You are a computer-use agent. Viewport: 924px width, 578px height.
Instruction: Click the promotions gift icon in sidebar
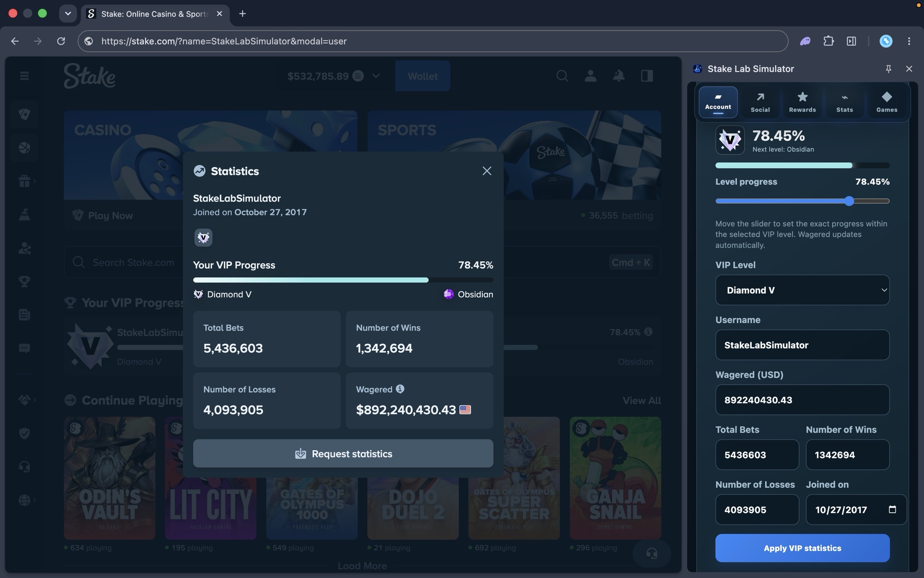[24, 181]
